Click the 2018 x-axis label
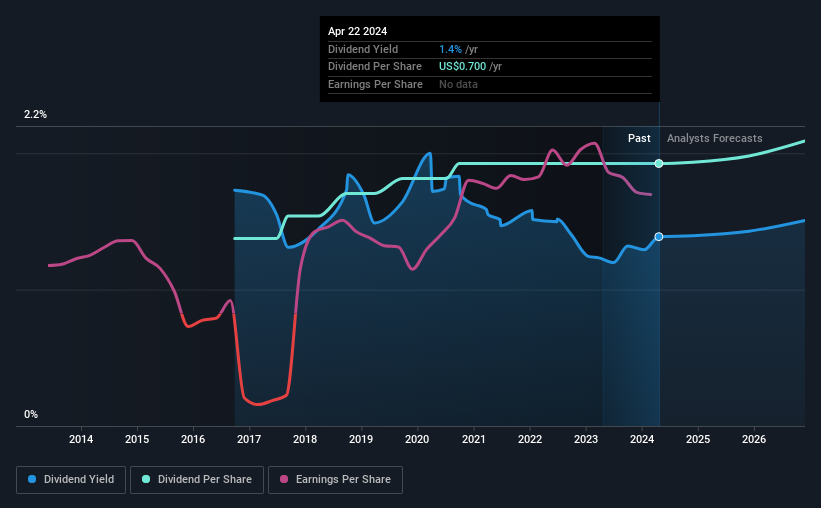Screen dimensions: 821x508 [x=305, y=439]
